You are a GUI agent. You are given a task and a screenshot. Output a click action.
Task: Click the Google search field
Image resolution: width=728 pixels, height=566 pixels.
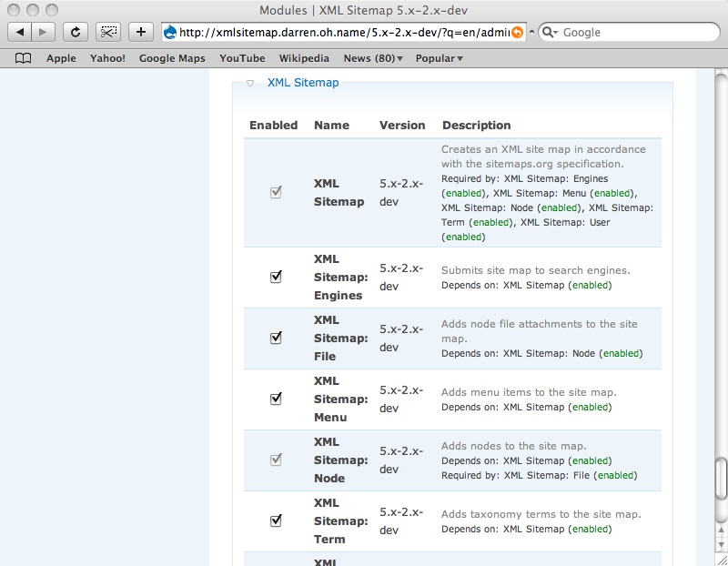(x=629, y=32)
